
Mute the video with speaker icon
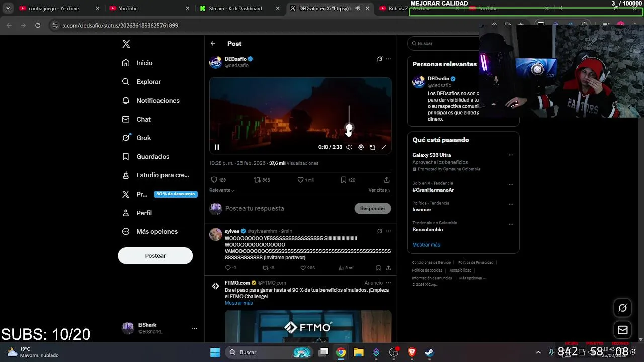point(349,147)
